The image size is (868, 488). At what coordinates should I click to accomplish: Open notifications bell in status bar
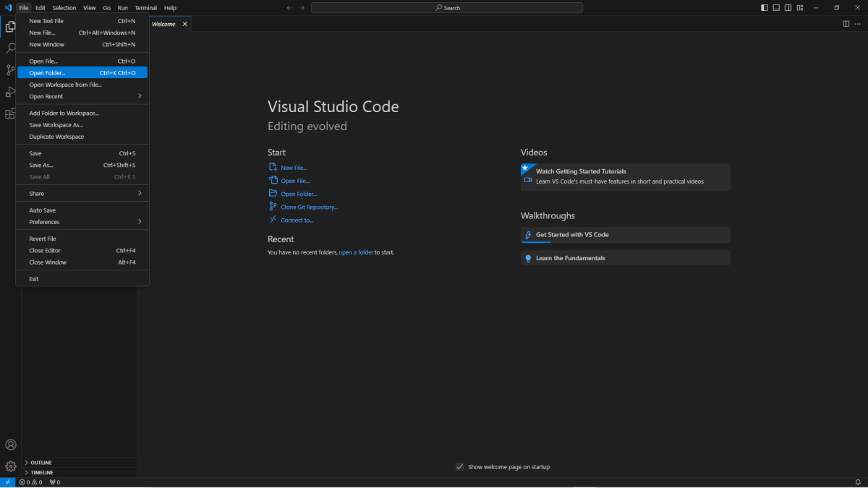[858, 482]
